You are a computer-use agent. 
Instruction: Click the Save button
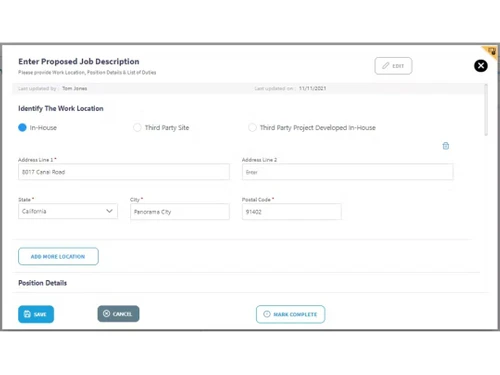coord(36,314)
